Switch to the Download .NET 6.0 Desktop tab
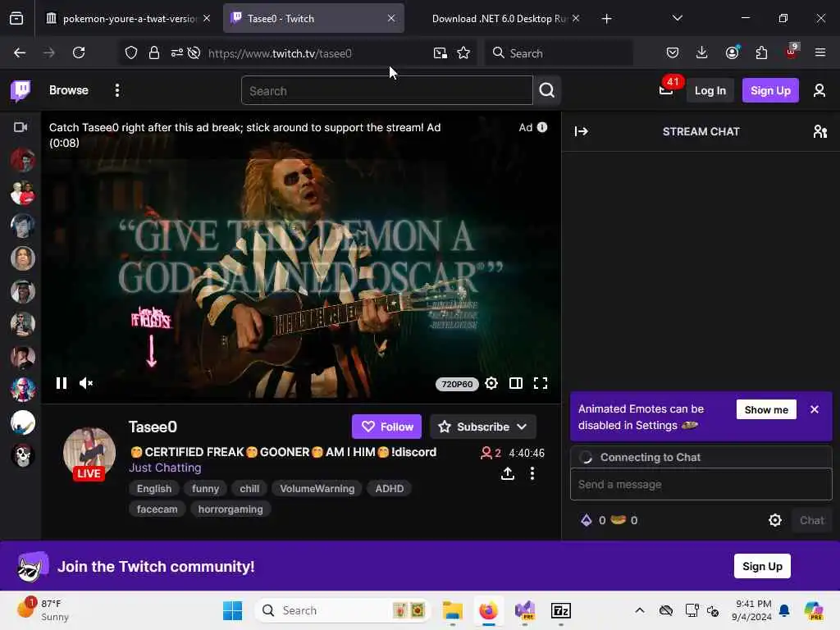This screenshot has width=840, height=630. (x=500, y=19)
